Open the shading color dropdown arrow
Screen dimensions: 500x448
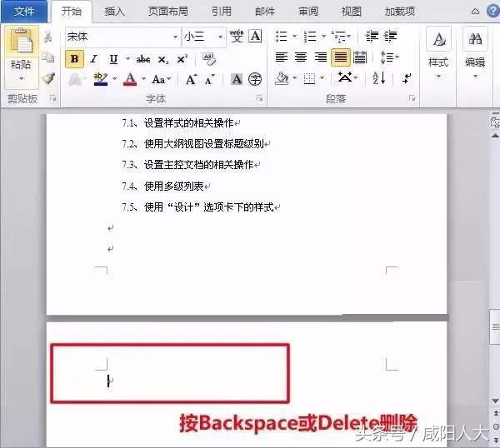point(295,77)
